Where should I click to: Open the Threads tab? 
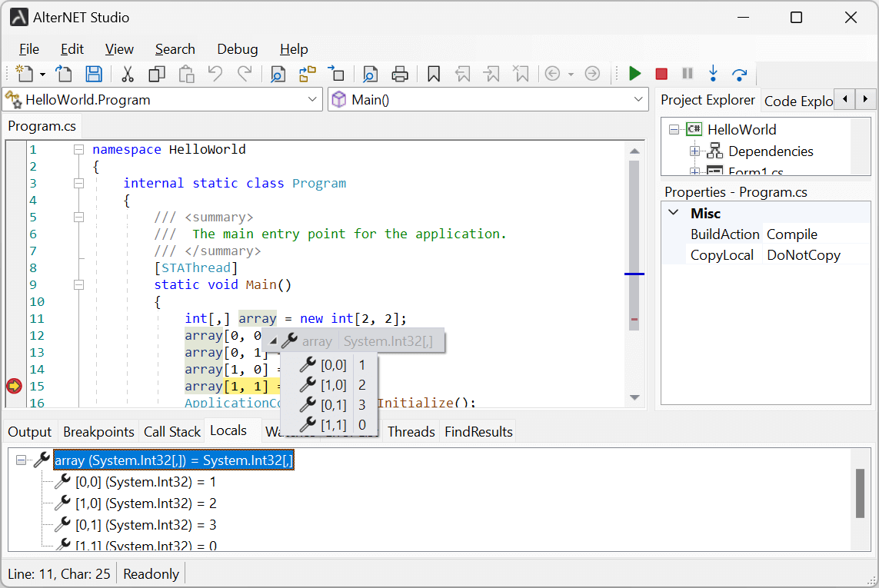[411, 432]
